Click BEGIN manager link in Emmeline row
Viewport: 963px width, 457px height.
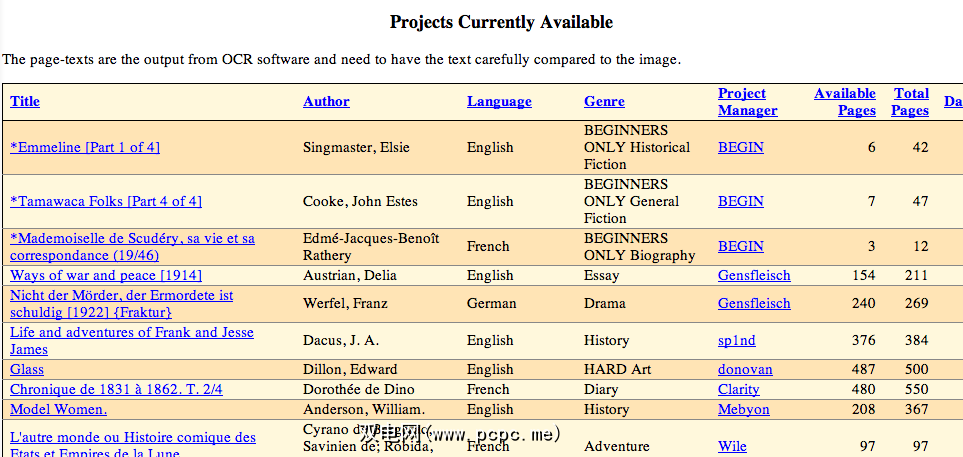pyautogui.click(x=740, y=147)
